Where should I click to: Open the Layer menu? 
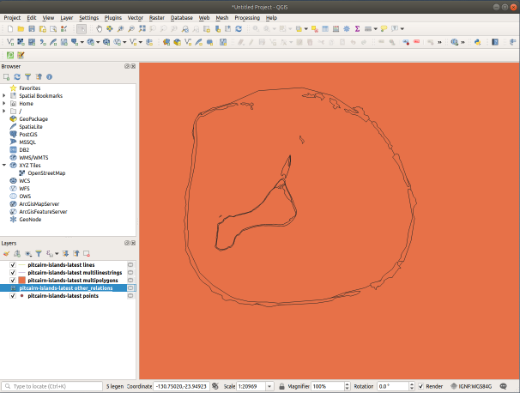pos(67,18)
